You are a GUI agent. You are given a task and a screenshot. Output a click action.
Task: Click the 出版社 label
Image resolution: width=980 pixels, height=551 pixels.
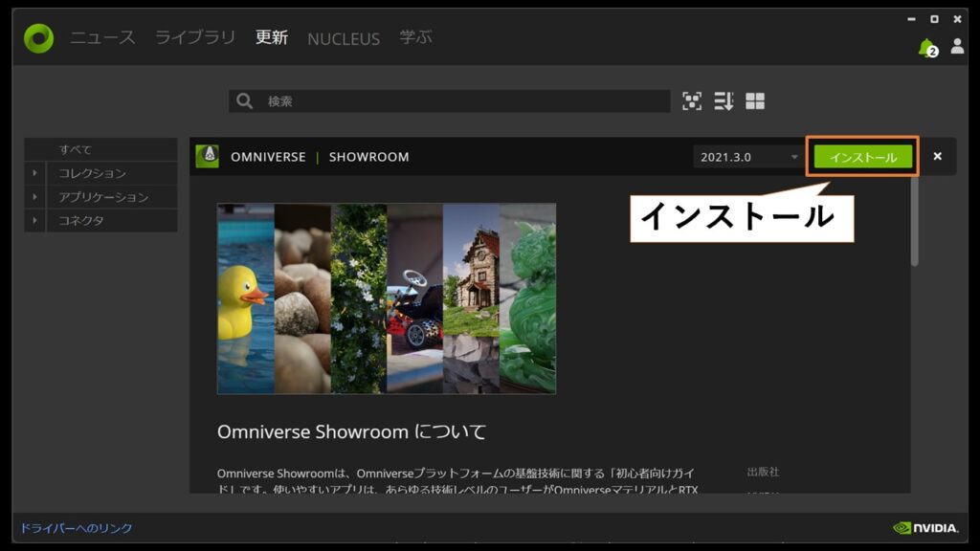(x=763, y=472)
